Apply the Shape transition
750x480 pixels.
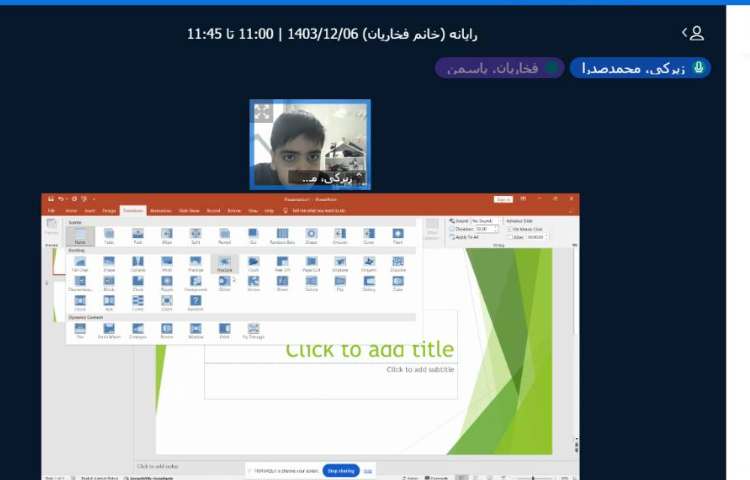click(311, 236)
